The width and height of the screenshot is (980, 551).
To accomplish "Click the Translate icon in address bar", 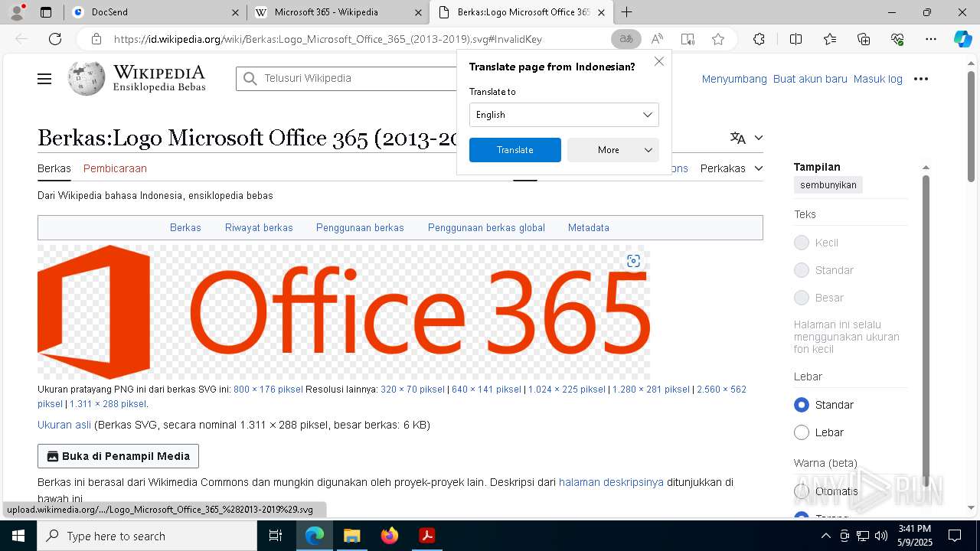I will coord(626,39).
